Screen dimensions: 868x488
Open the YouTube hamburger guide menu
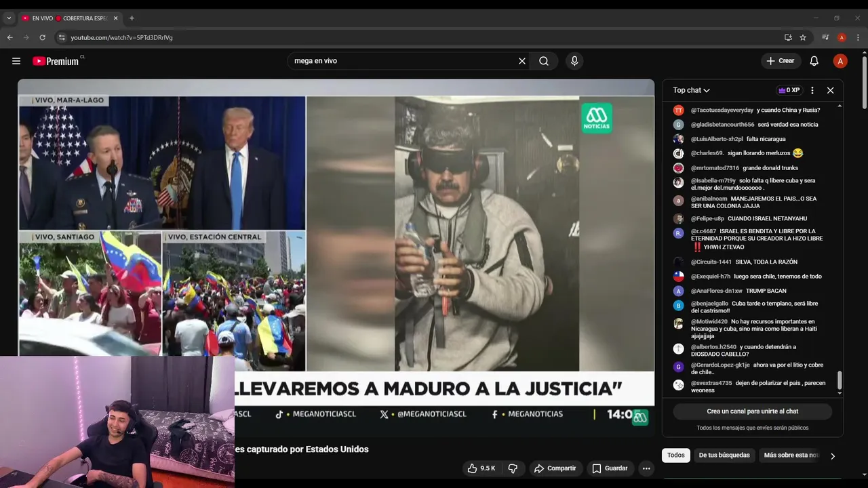pos(16,61)
